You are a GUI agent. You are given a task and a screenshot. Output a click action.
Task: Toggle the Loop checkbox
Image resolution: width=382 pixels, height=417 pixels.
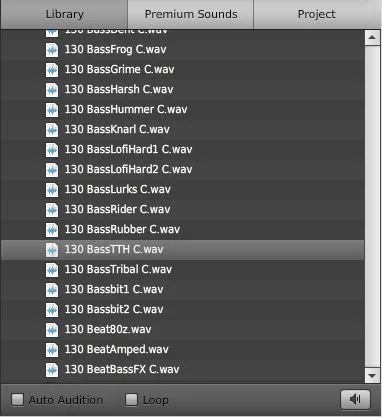131,399
